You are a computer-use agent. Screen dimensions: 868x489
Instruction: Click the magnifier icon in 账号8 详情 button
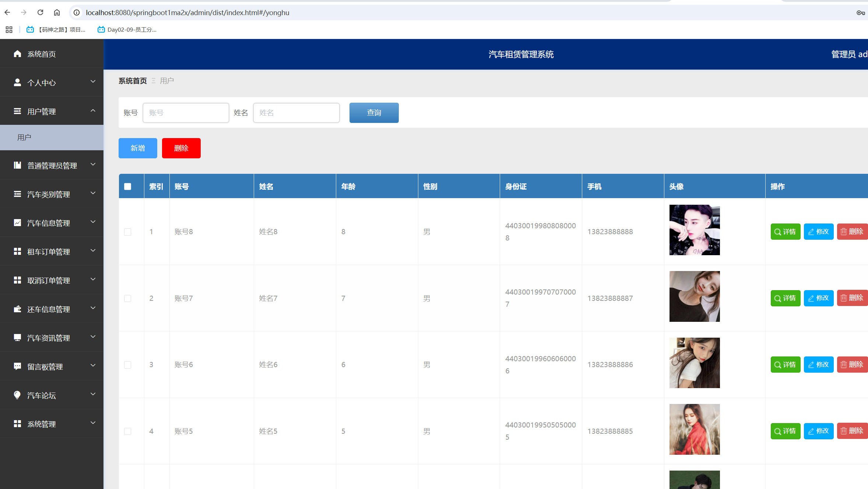(x=777, y=232)
